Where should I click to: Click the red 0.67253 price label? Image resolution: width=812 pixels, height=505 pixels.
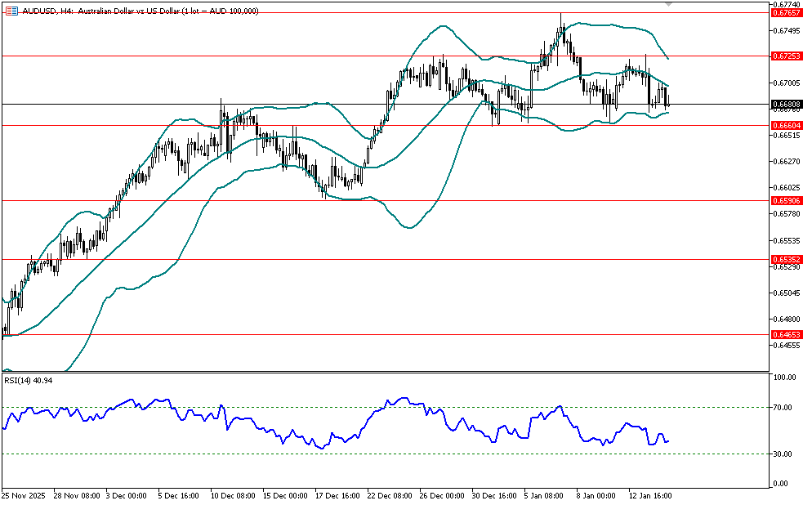pos(785,56)
